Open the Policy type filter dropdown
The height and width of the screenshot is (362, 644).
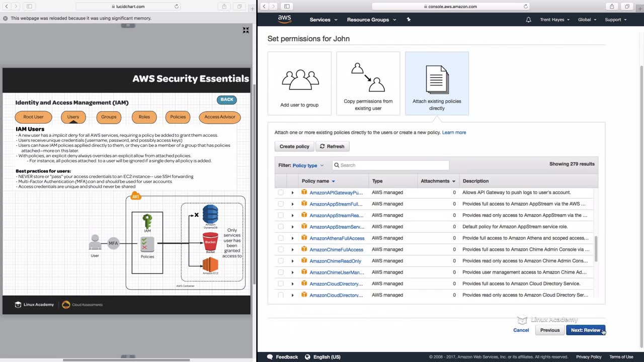click(308, 165)
